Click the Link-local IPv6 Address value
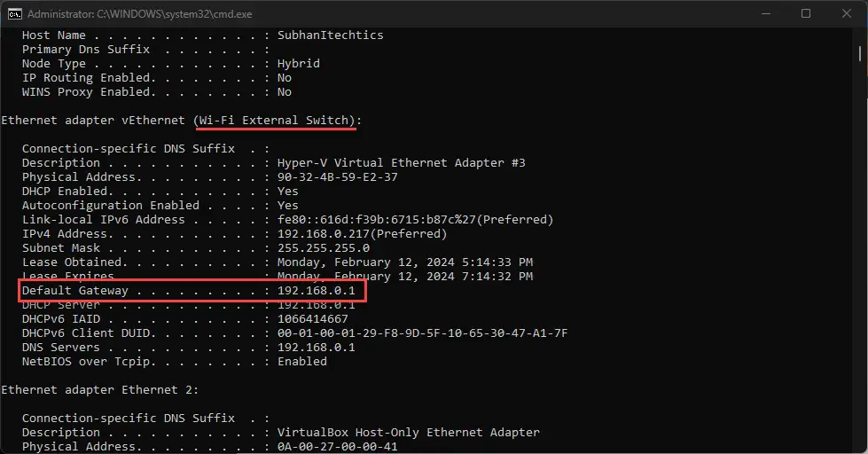Viewport: 868px width, 454px height. [x=415, y=220]
